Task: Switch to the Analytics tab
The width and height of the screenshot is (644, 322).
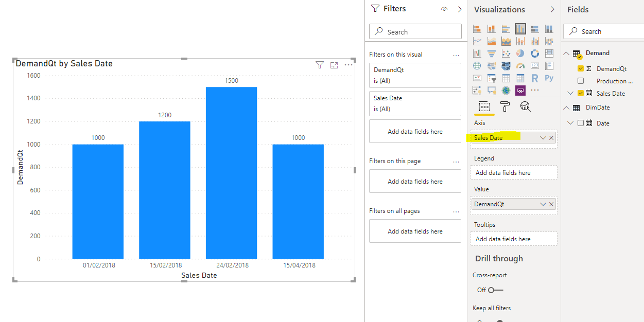Action: point(525,106)
